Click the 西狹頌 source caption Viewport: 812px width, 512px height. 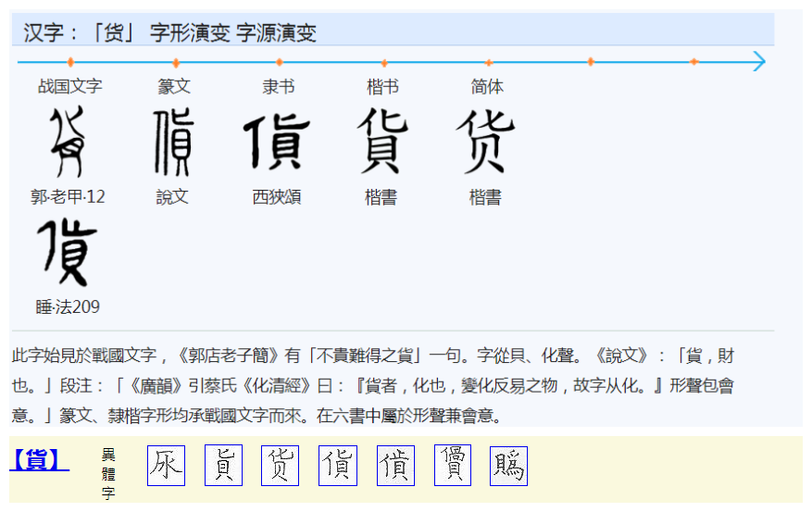[x=277, y=196]
